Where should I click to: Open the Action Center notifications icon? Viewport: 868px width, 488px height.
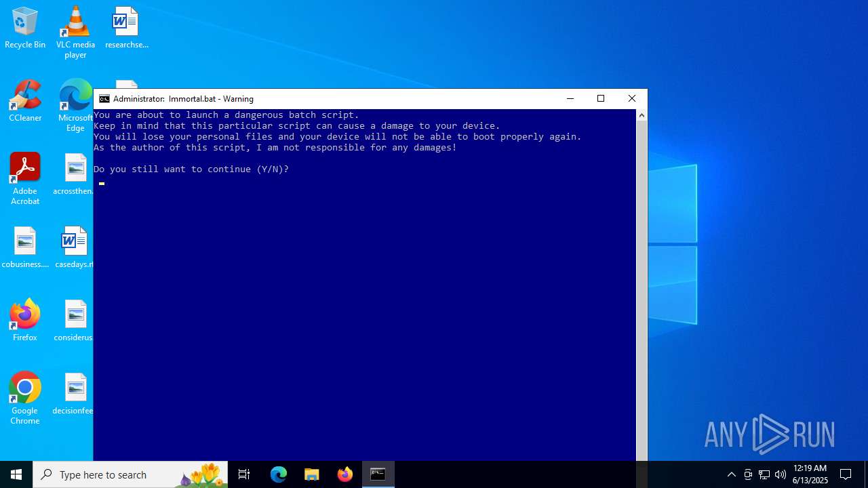pyautogui.click(x=846, y=474)
